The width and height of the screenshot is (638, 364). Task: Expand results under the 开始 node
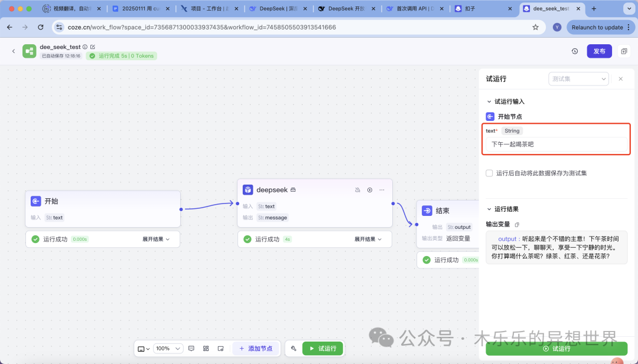click(156, 240)
